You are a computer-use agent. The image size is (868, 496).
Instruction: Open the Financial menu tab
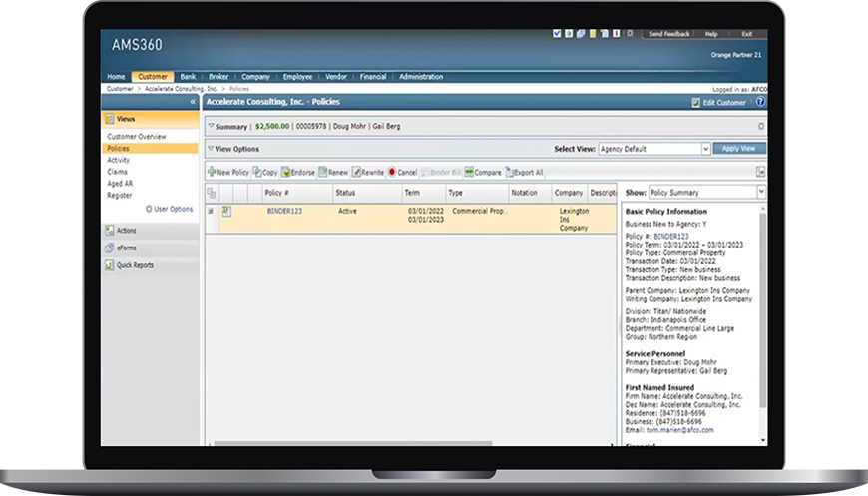pos(372,77)
